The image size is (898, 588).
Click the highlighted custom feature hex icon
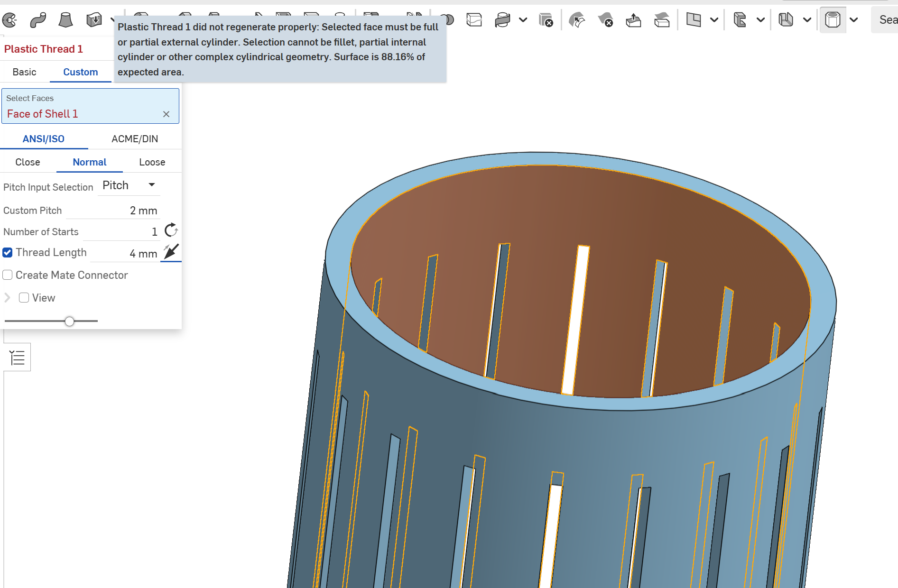click(833, 20)
